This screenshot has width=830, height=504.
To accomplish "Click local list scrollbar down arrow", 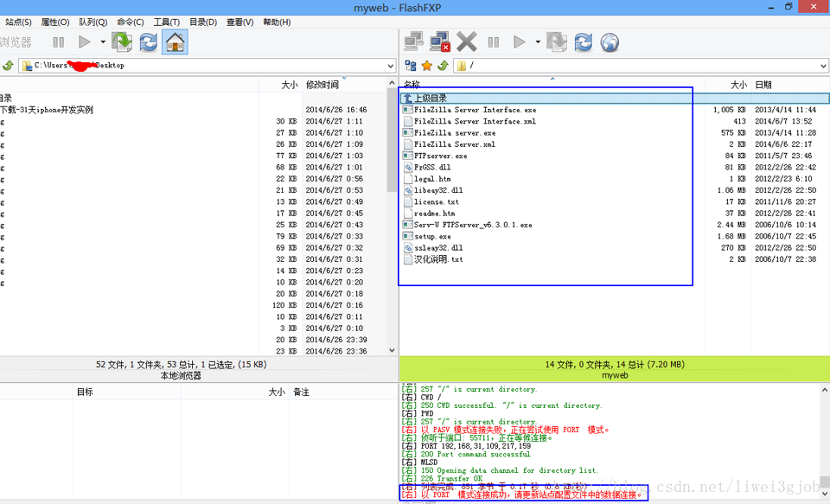I will 392,350.
